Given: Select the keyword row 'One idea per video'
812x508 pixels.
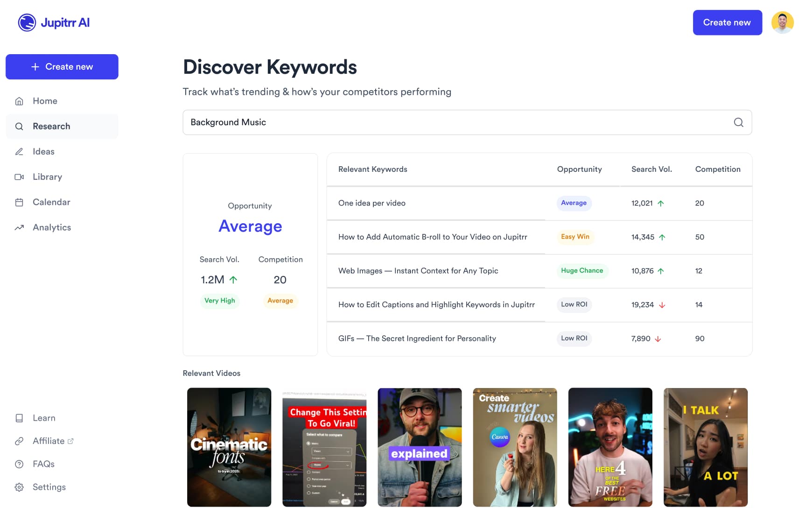Looking at the screenshot, I should [x=372, y=203].
